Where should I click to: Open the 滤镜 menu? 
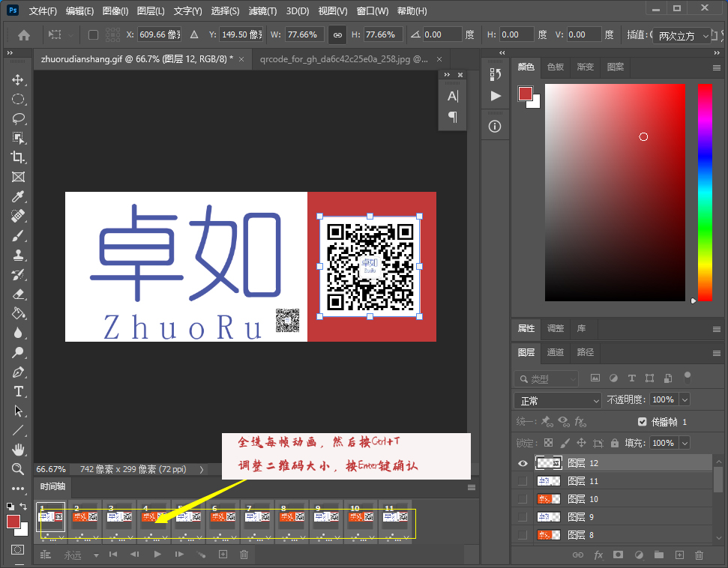(x=261, y=10)
